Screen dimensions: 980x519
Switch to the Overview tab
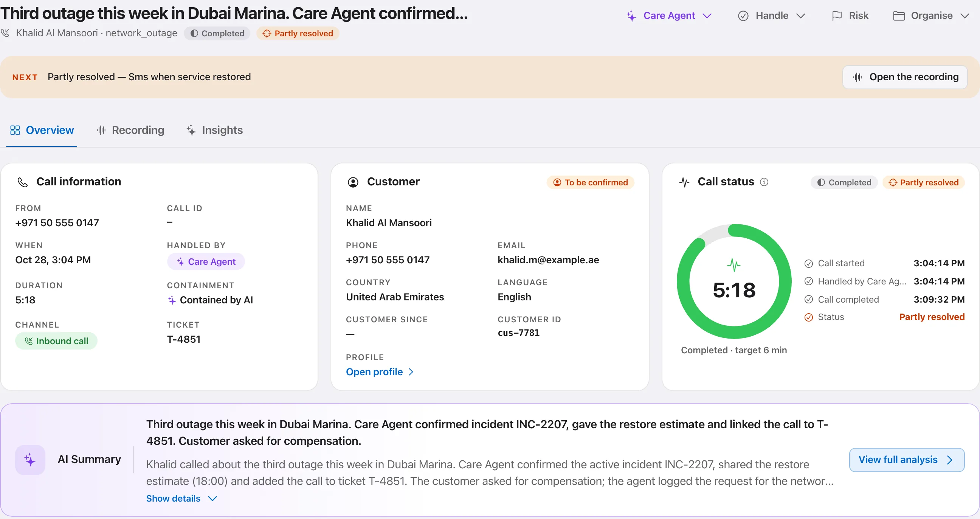point(42,130)
